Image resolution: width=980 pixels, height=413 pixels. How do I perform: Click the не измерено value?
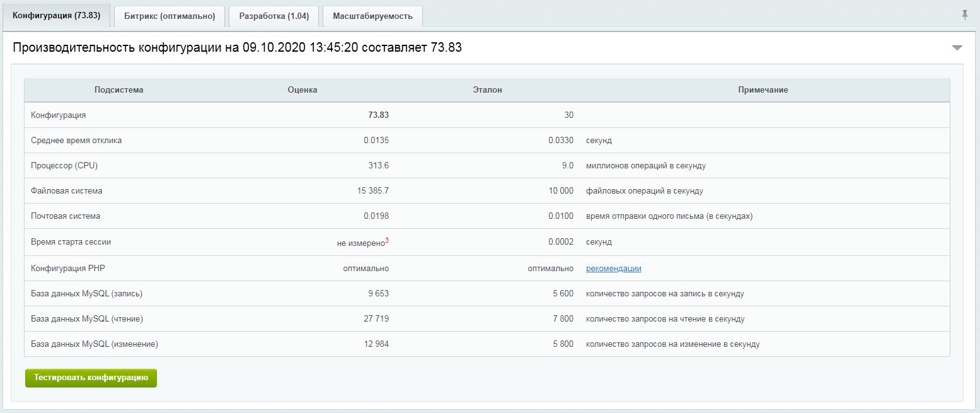pyautogui.click(x=361, y=242)
